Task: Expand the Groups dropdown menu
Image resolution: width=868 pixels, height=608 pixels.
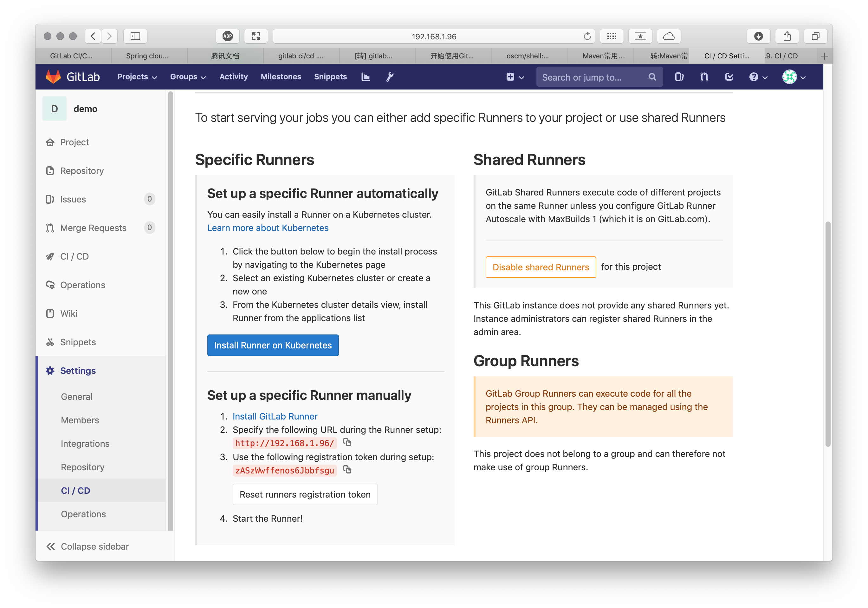Action: click(188, 77)
